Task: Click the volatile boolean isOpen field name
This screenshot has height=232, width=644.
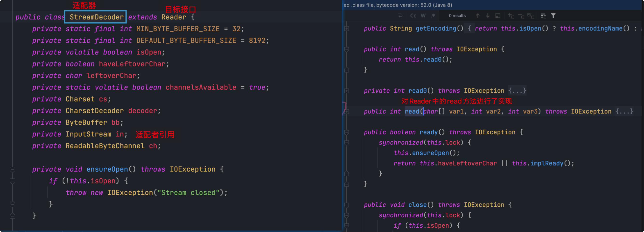Action: [148, 52]
